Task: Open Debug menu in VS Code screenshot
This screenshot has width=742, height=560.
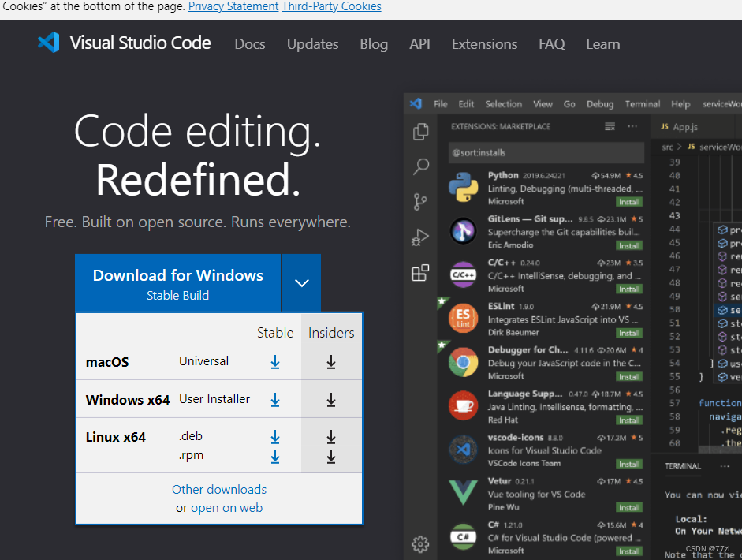Action: (x=600, y=103)
